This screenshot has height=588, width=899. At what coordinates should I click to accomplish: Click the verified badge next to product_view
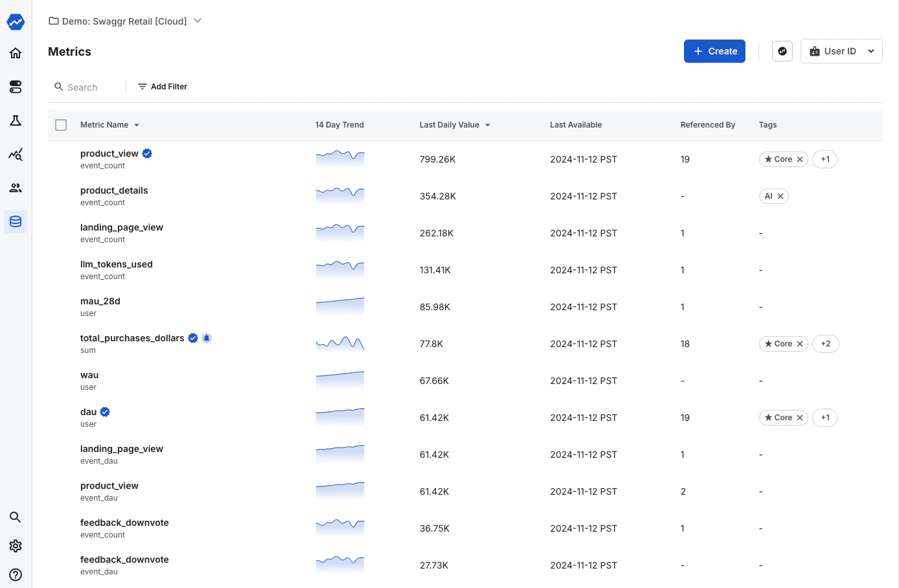pyautogui.click(x=147, y=153)
